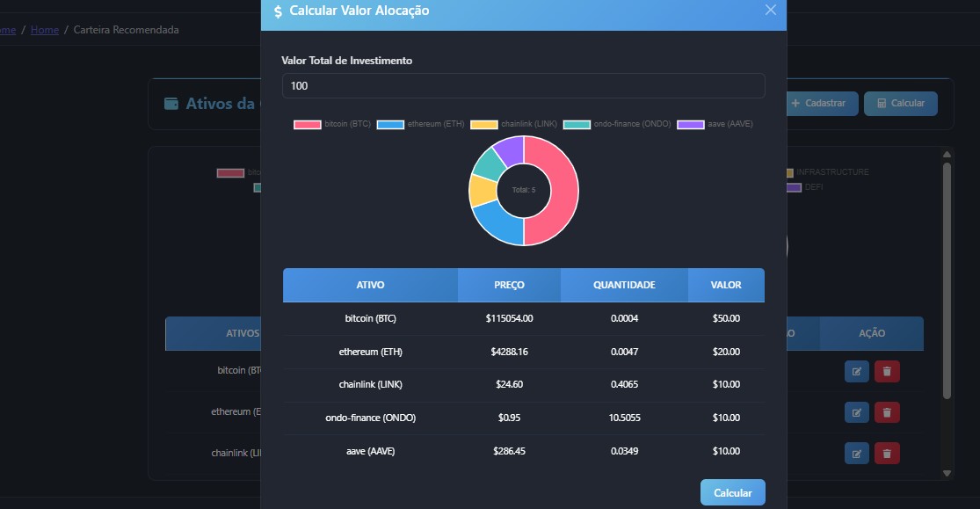Screen dimensions: 980x509
Task: Toggle ondo-finance (ONDO) legend item
Action: (x=616, y=125)
